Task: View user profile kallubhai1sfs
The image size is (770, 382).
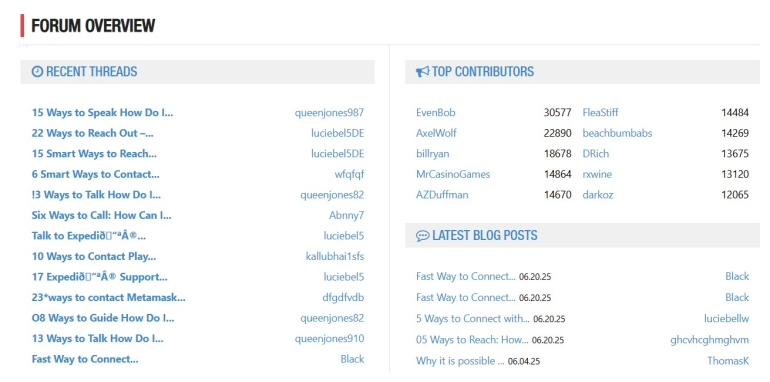Action: coord(335,256)
